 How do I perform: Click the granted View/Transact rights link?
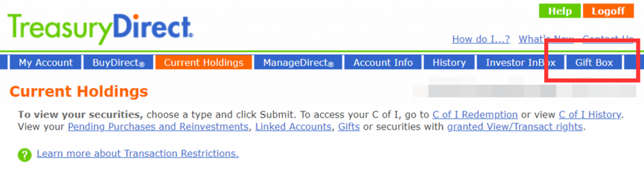point(515,127)
